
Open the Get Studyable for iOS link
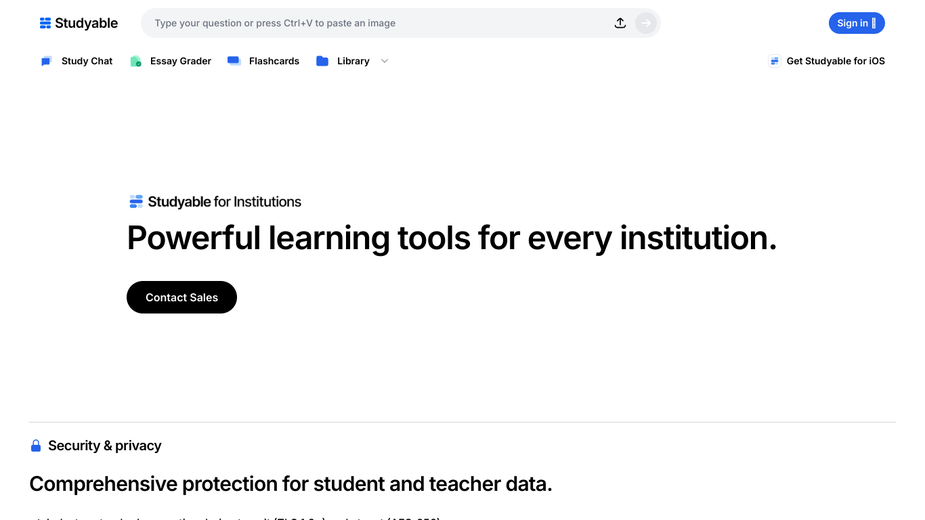[835, 61]
